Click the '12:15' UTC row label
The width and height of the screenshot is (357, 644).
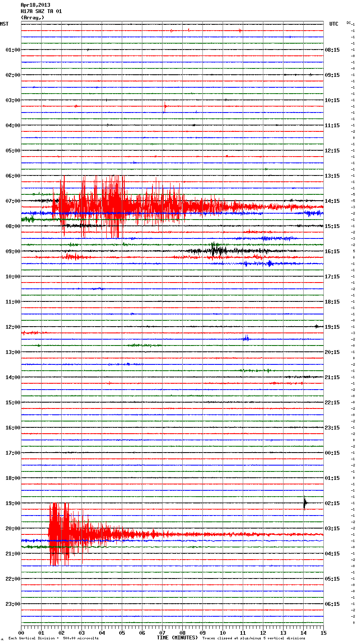point(332,151)
